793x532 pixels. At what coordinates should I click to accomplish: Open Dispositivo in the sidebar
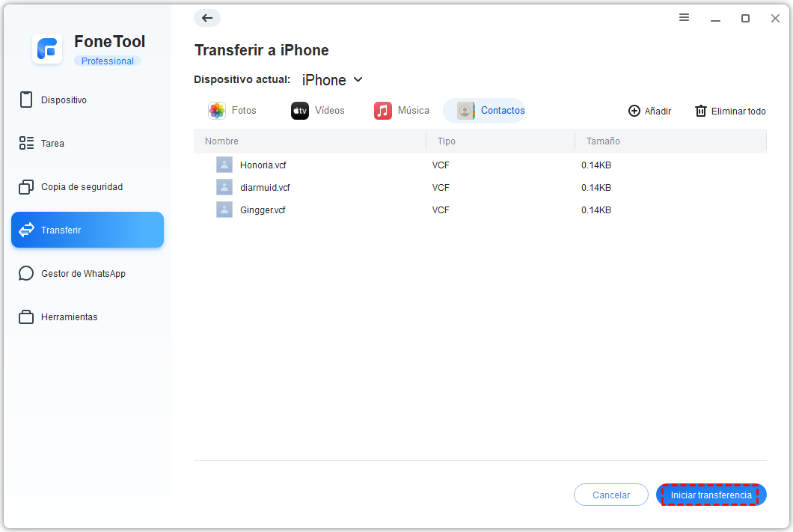pos(64,100)
